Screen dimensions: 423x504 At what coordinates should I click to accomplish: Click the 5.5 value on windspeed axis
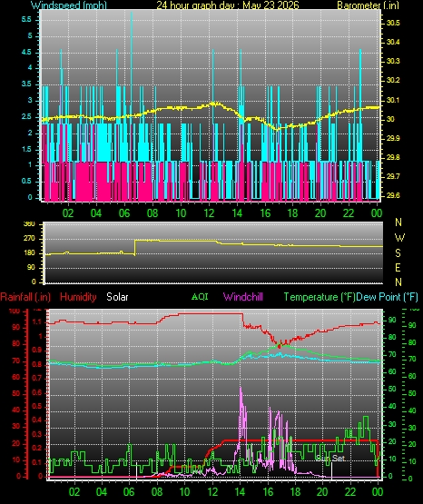click(26, 20)
